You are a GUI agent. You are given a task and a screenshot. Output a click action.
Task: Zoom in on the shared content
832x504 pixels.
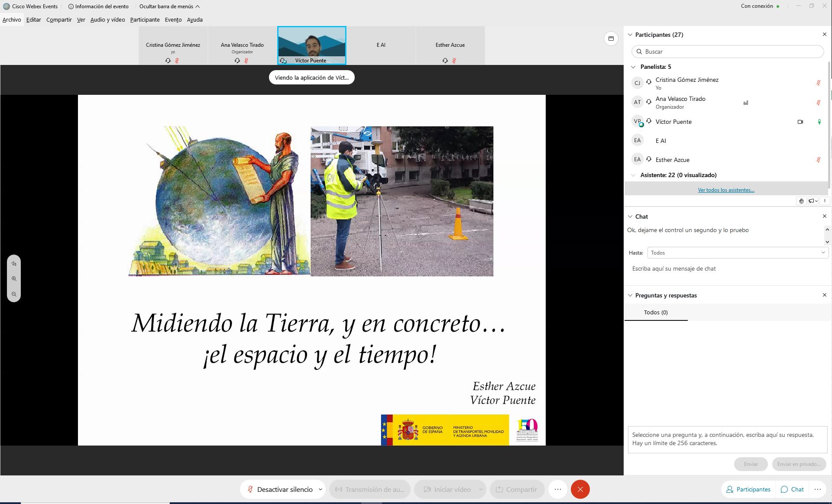click(x=14, y=279)
